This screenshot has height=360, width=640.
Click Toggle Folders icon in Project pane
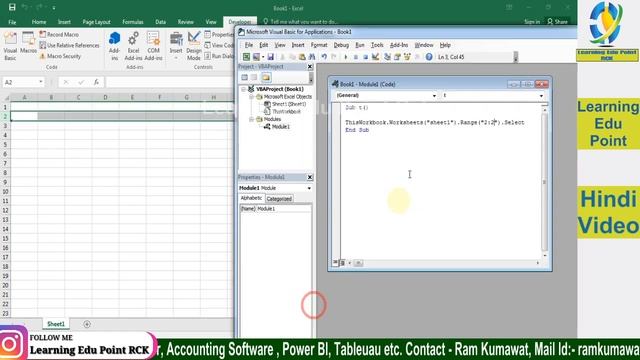click(x=266, y=77)
